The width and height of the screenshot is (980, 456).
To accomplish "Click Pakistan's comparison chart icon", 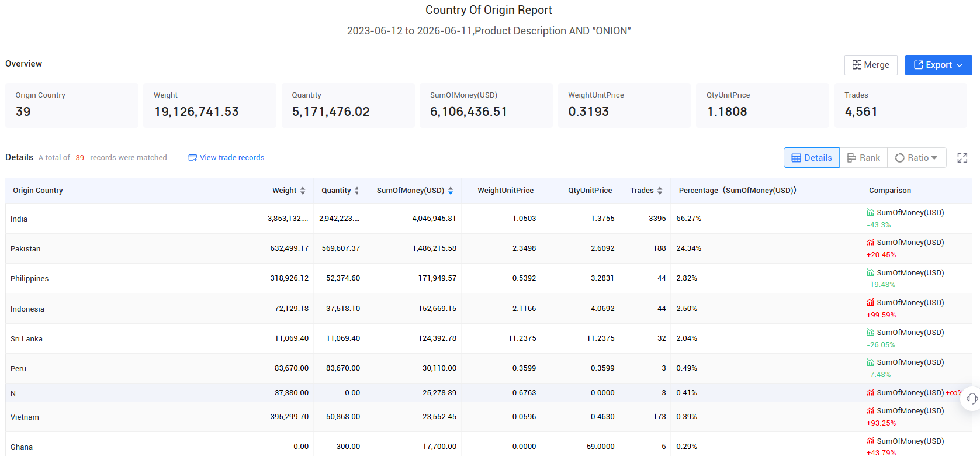I will click(x=870, y=243).
